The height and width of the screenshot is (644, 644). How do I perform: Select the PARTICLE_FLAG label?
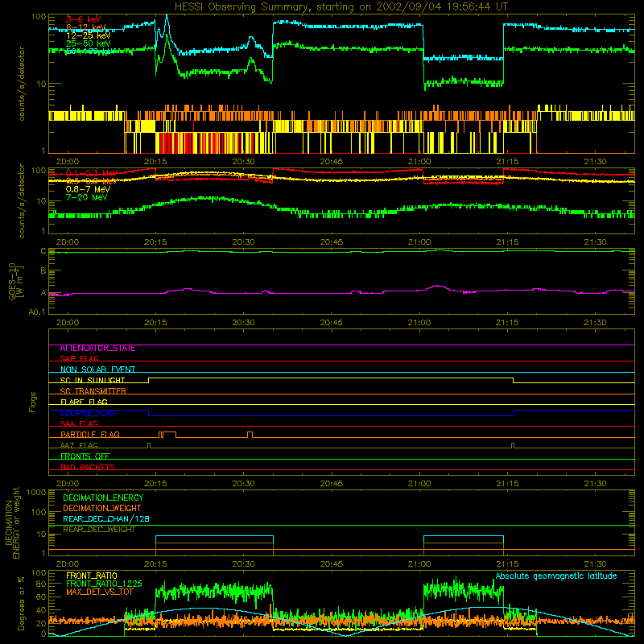point(90,435)
